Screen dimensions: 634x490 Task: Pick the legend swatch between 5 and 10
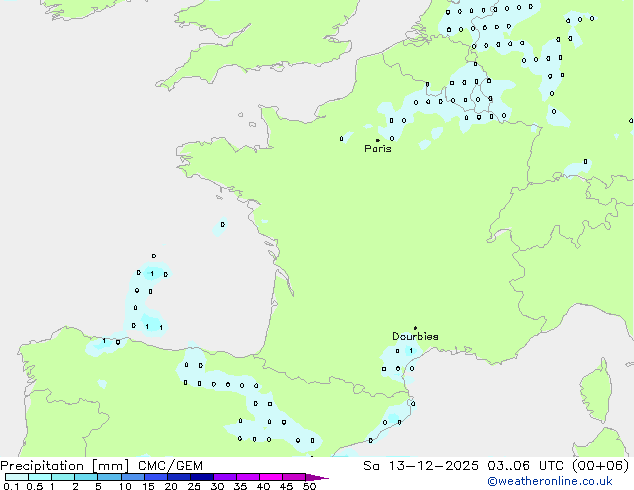(110, 477)
